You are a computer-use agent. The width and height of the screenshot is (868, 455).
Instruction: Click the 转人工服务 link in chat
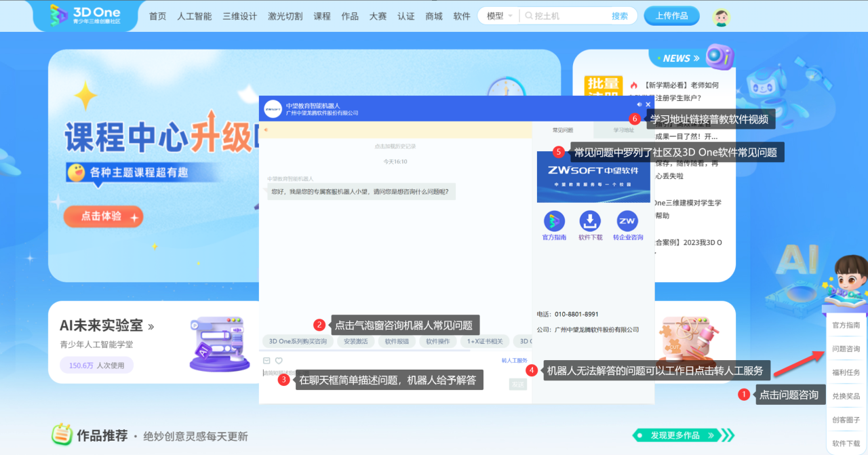click(x=514, y=361)
